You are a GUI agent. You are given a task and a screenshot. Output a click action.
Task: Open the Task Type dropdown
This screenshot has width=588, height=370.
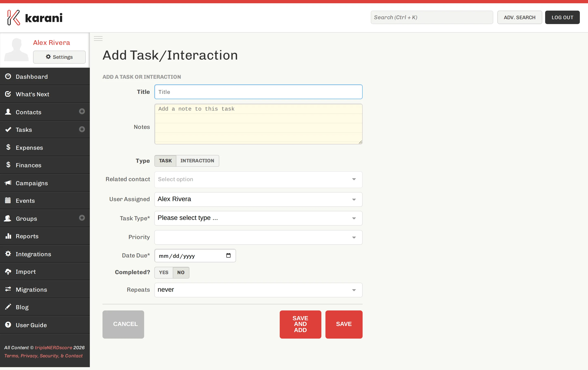point(258,218)
